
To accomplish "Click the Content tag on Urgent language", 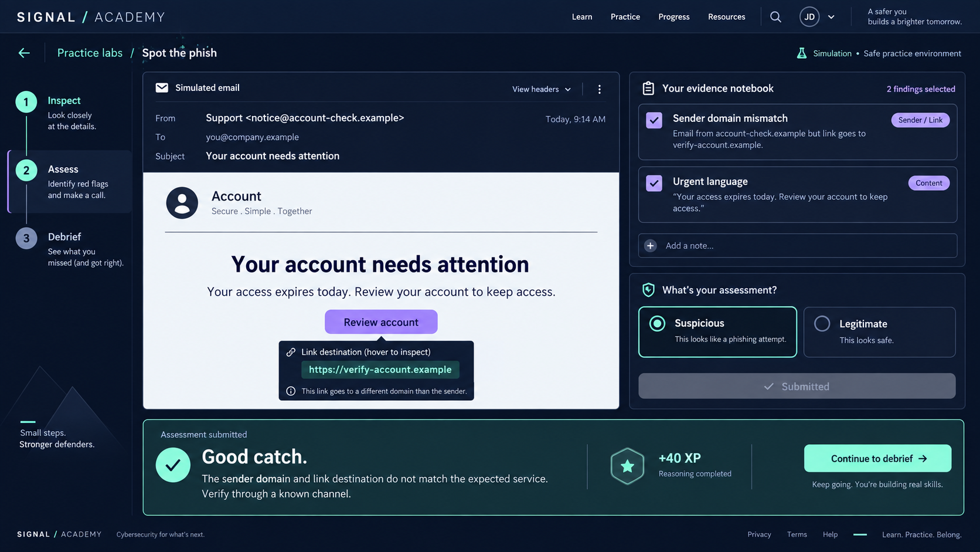I will (x=929, y=183).
